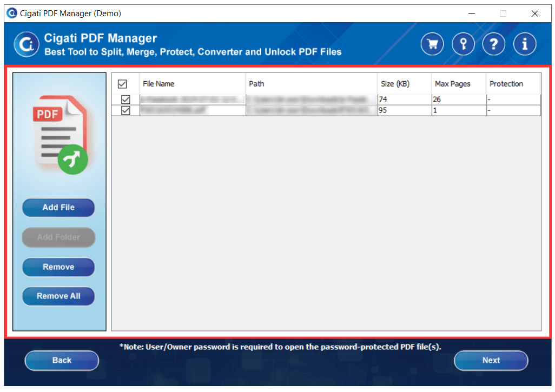Click the Remove All button
The width and height of the screenshot is (555, 392).
[58, 296]
